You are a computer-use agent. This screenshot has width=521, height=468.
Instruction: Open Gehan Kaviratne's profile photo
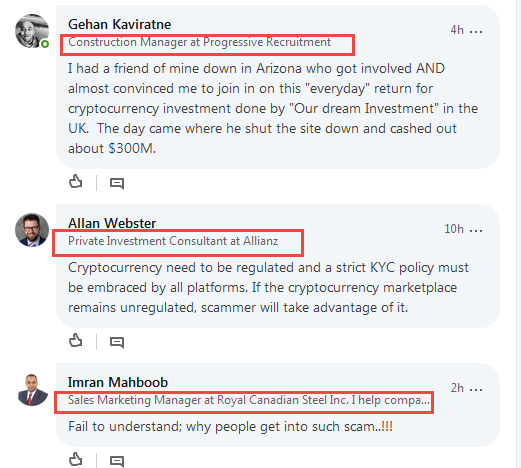(x=32, y=31)
